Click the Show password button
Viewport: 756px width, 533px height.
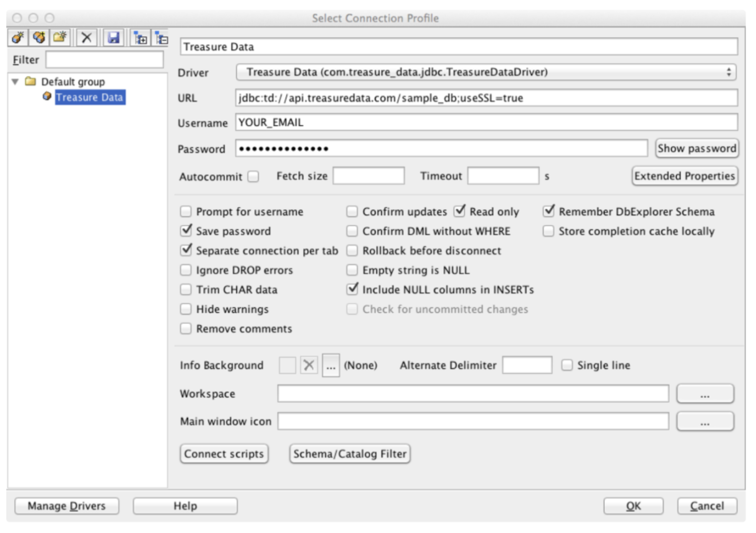(x=696, y=149)
